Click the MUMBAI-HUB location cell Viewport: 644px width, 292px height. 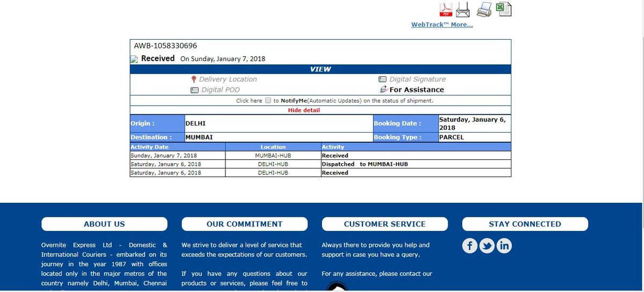point(273,155)
